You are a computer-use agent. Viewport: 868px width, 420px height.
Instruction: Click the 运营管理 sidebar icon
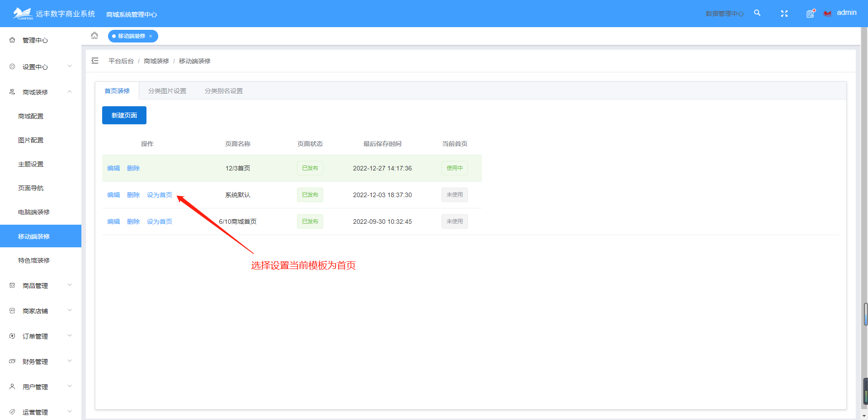pos(12,412)
